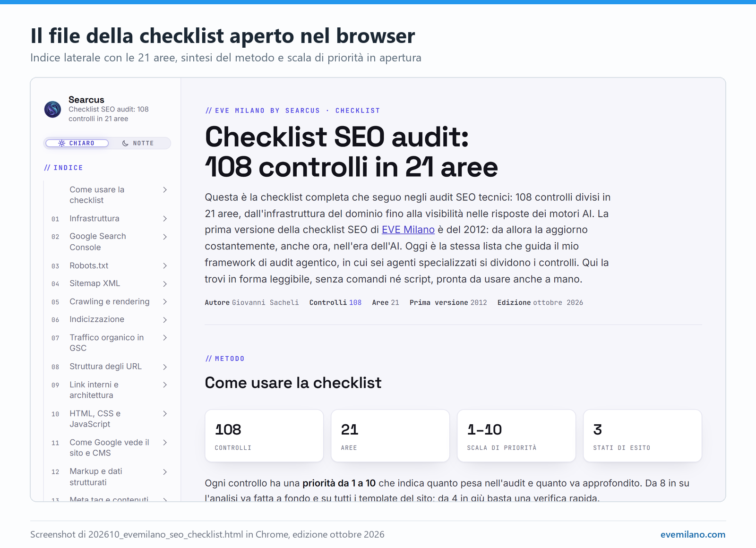Image resolution: width=756 pixels, height=548 pixels.
Task: Select the 21 Aree stat card
Action: click(x=390, y=436)
